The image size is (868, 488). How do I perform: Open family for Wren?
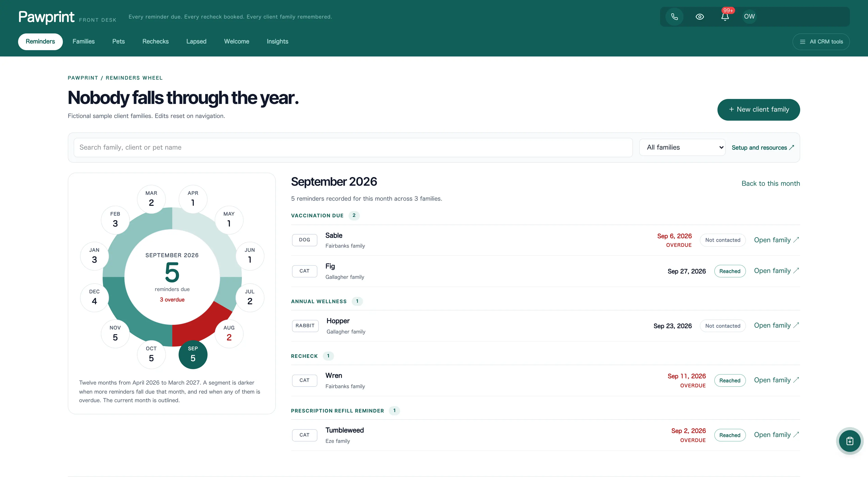point(776,380)
